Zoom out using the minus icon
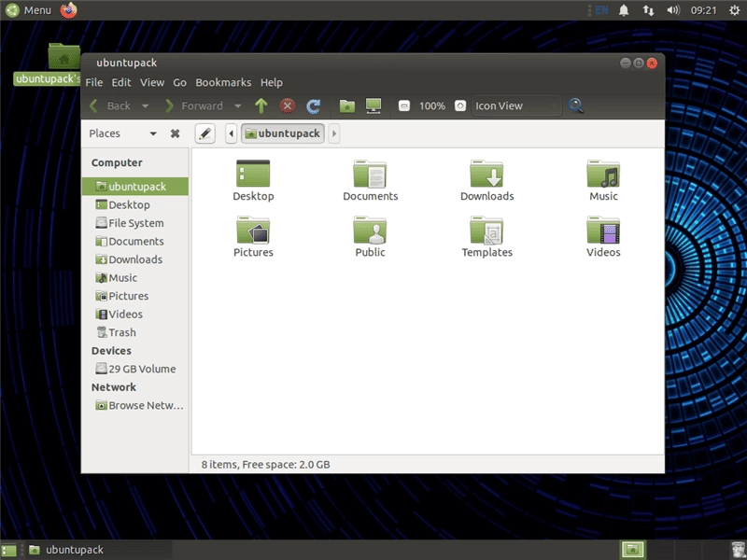Viewport: 747px width, 560px height. [x=404, y=105]
